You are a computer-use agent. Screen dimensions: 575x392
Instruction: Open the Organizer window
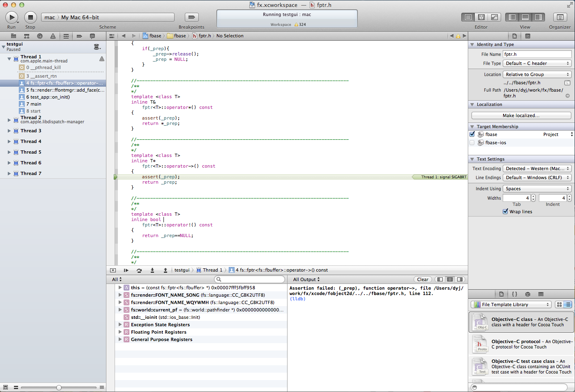pyautogui.click(x=559, y=17)
